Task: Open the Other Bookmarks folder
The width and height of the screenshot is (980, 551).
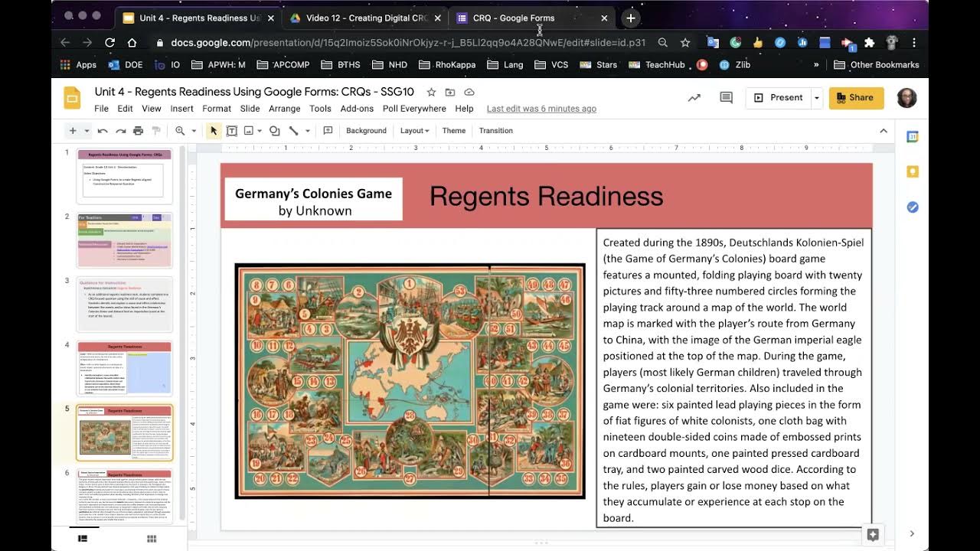Action: click(877, 65)
